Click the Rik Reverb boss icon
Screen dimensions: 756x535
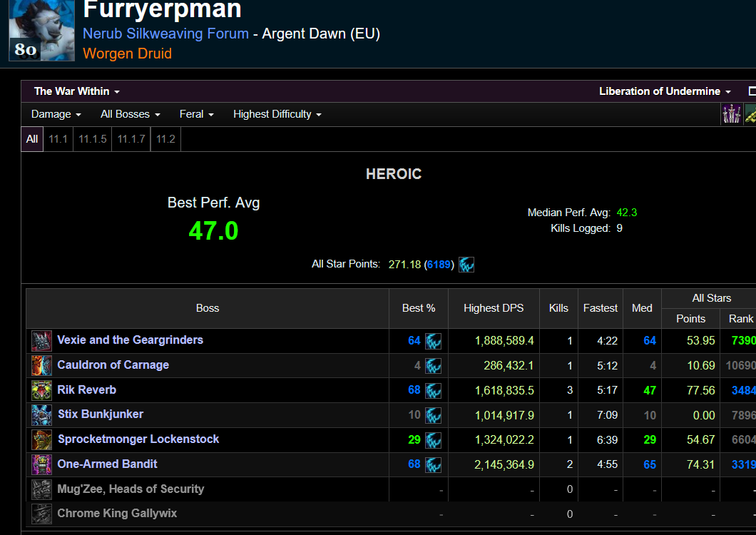41,390
